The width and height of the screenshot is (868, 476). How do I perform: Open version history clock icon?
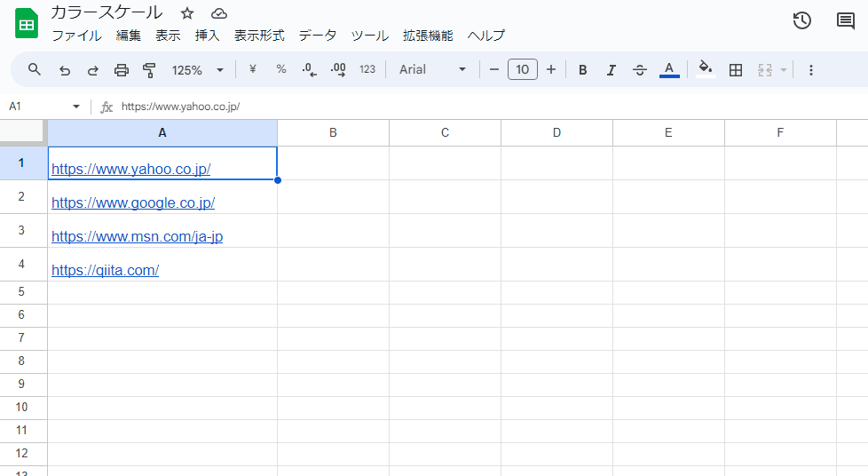click(802, 21)
